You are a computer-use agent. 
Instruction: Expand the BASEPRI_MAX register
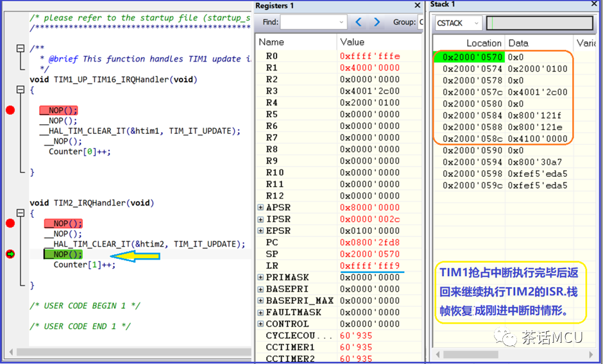(x=260, y=301)
